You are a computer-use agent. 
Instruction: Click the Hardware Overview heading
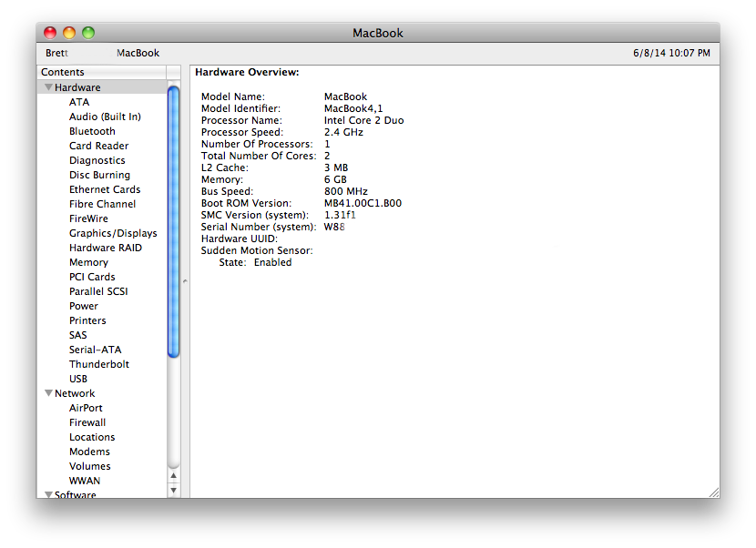point(247,72)
